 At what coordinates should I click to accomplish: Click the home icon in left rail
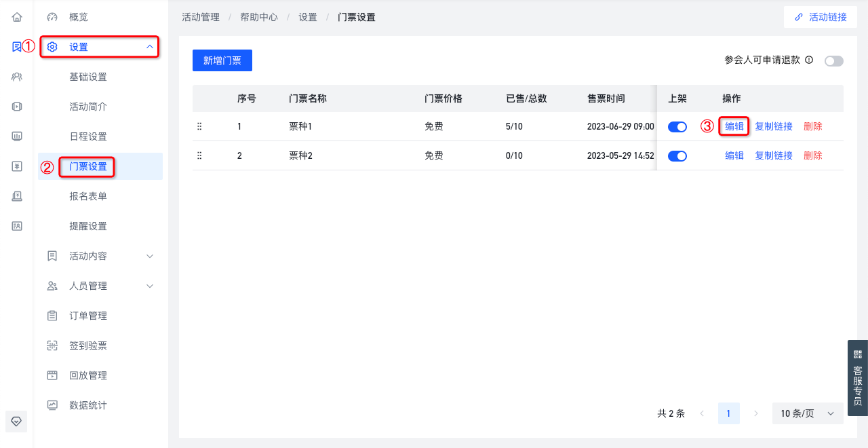point(17,17)
